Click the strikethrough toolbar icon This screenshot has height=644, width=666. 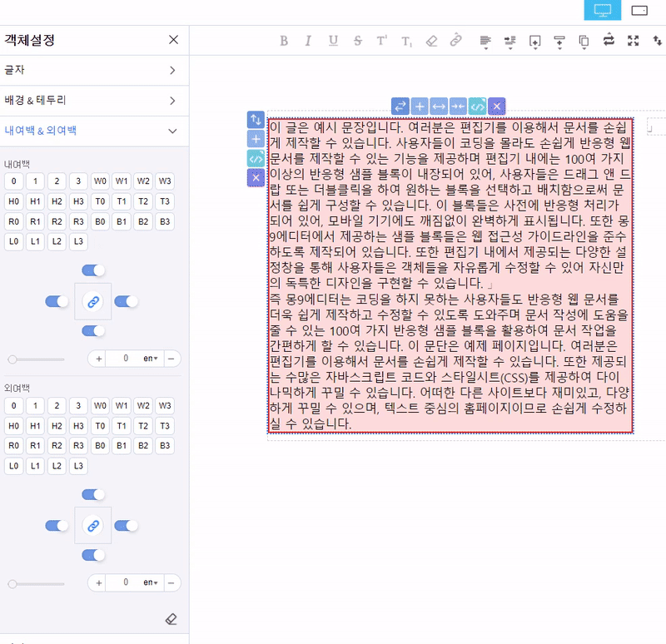[357, 40]
